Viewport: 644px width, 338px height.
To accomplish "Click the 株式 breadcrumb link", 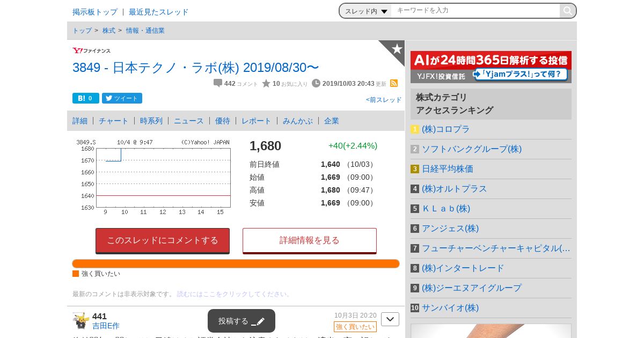I will pos(109,31).
